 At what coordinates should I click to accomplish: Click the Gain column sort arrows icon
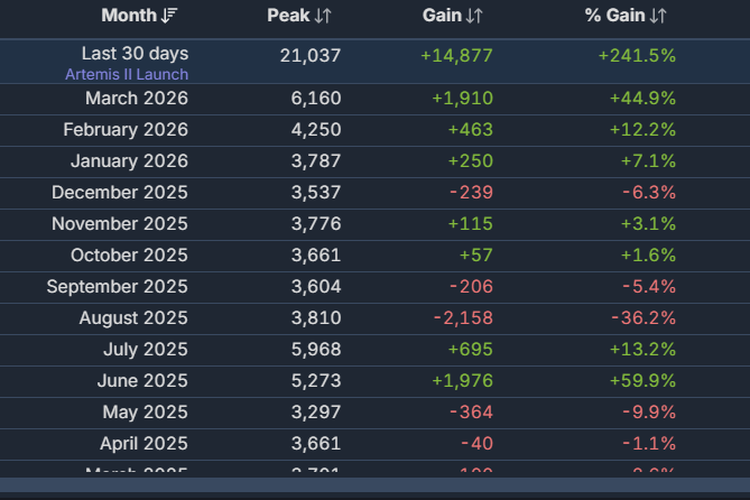point(474,16)
